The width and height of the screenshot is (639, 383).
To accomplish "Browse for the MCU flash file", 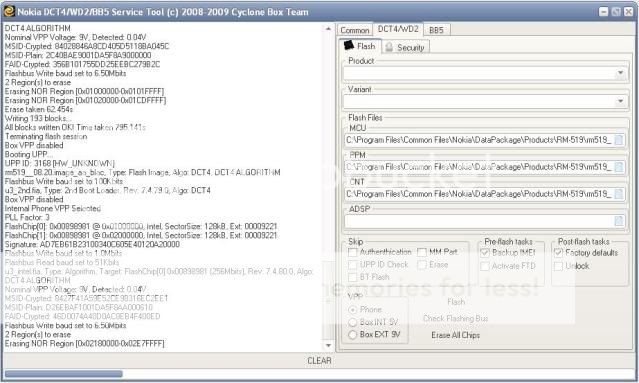I will 618,140.
